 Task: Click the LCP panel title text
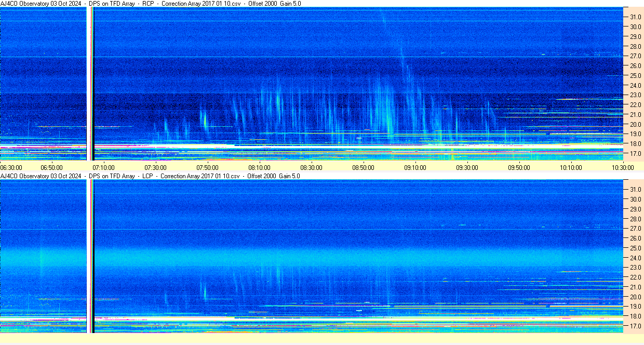(151, 176)
